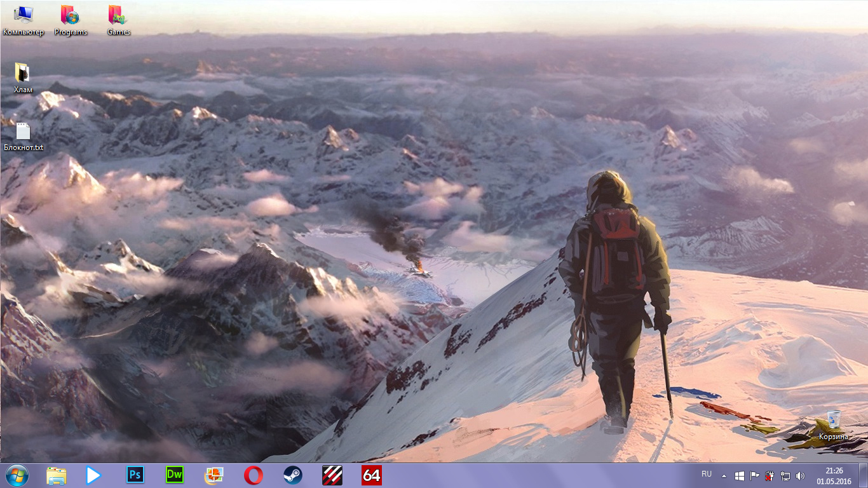Launch Windows Explorer from taskbar

[x=57, y=475]
